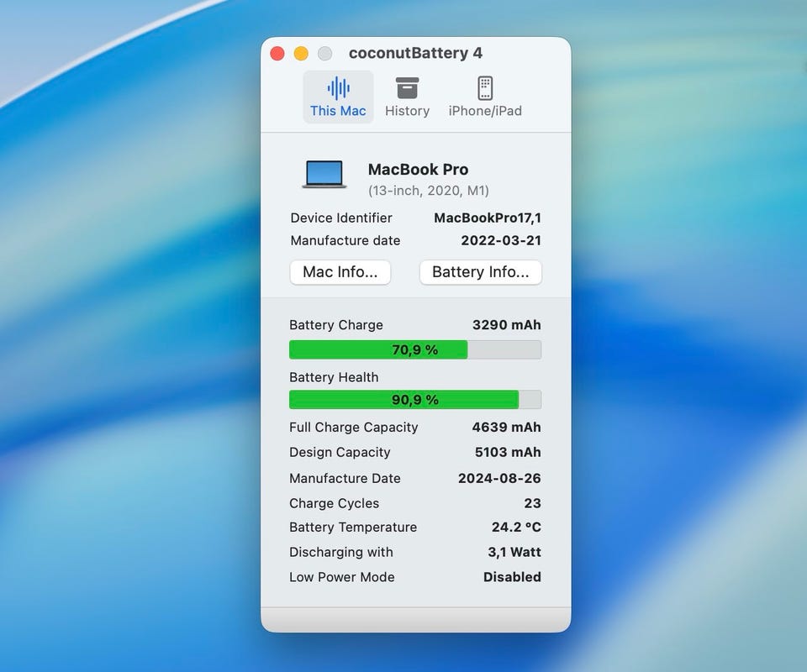The image size is (807, 672).
Task: Click the Battery Temperature label
Action: click(x=353, y=527)
